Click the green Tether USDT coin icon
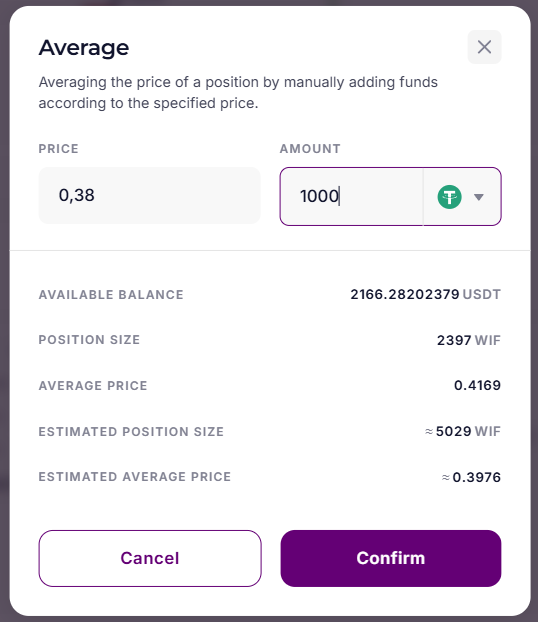Viewport: 538px width, 622px height. (x=450, y=197)
